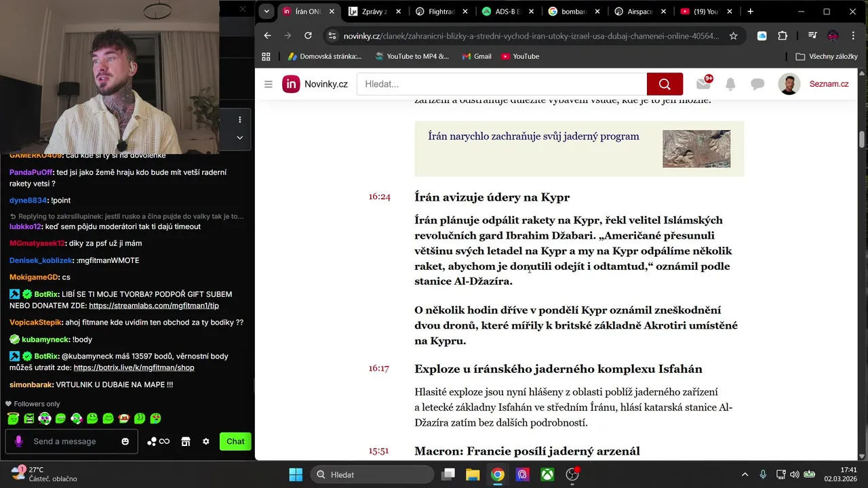Open a new Chrome tab
The height and width of the screenshot is (488, 868).
pos(750,12)
